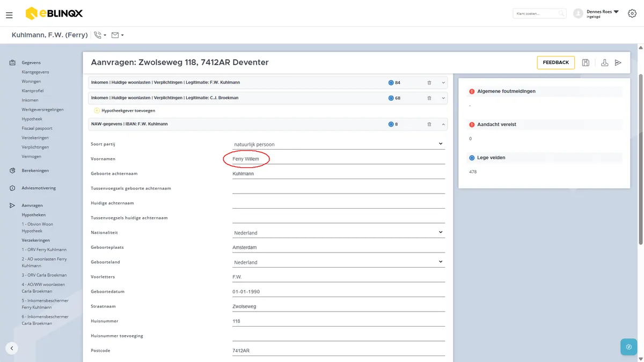644x362 pixels.
Task: Open the Geboorteland dropdown
Action: [x=339, y=262]
